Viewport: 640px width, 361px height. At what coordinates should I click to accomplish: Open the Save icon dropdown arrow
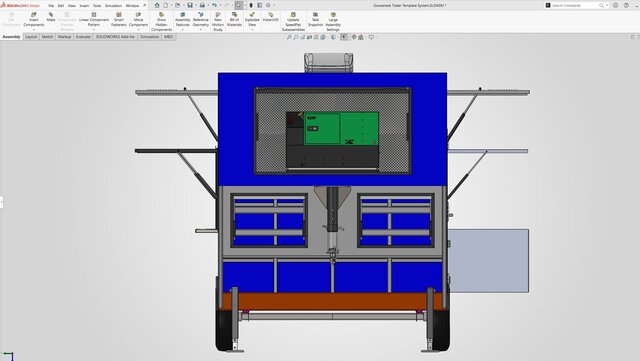click(x=195, y=5)
